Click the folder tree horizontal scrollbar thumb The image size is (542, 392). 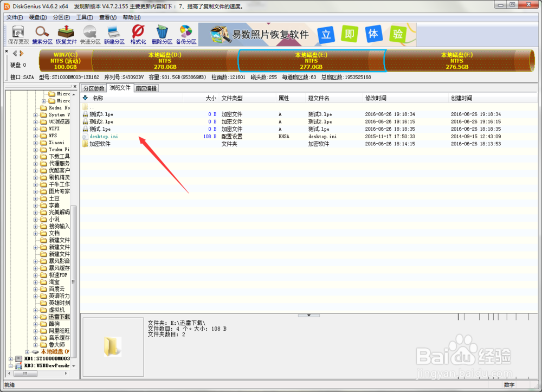click(x=25, y=374)
